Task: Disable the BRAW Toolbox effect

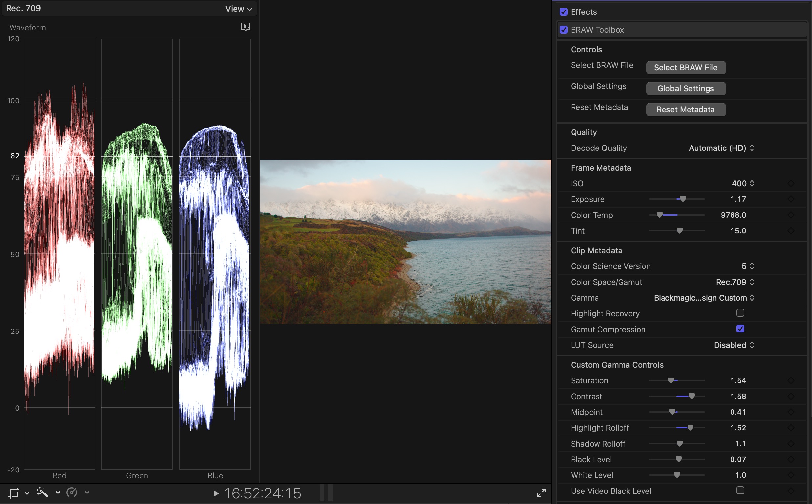Action: (x=563, y=30)
